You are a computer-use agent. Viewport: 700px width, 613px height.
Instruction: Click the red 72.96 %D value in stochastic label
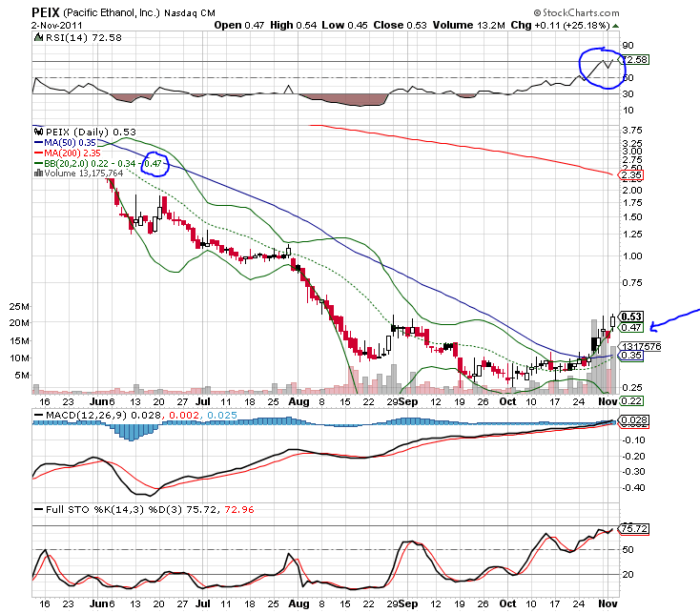(x=239, y=509)
